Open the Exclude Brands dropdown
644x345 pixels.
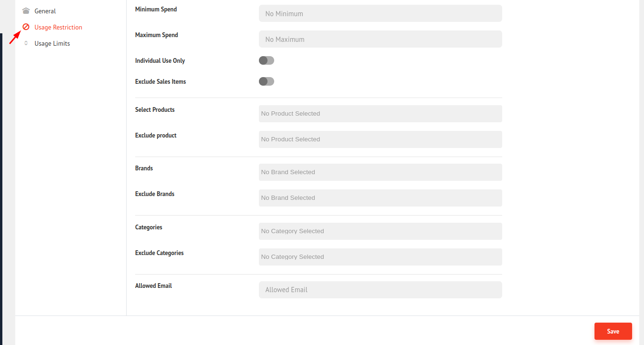[x=380, y=198]
